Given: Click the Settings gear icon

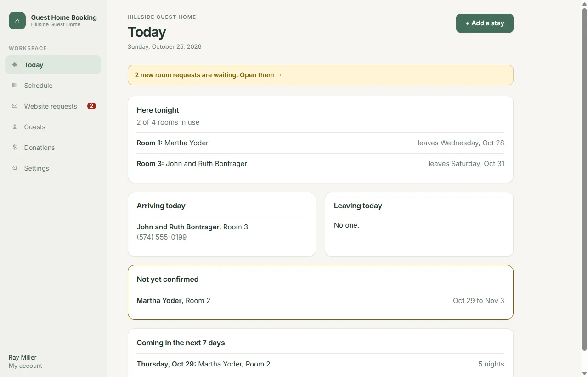Looking at the screenshot, I should [x=15, y=168].
